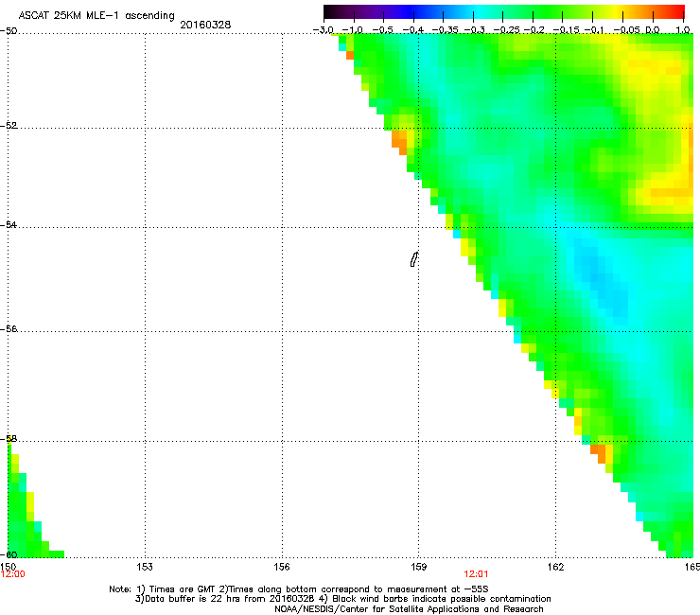Viewport: 700px width, 615px height.
Task: Click the longitude axis label "153"
Action: 145,567
